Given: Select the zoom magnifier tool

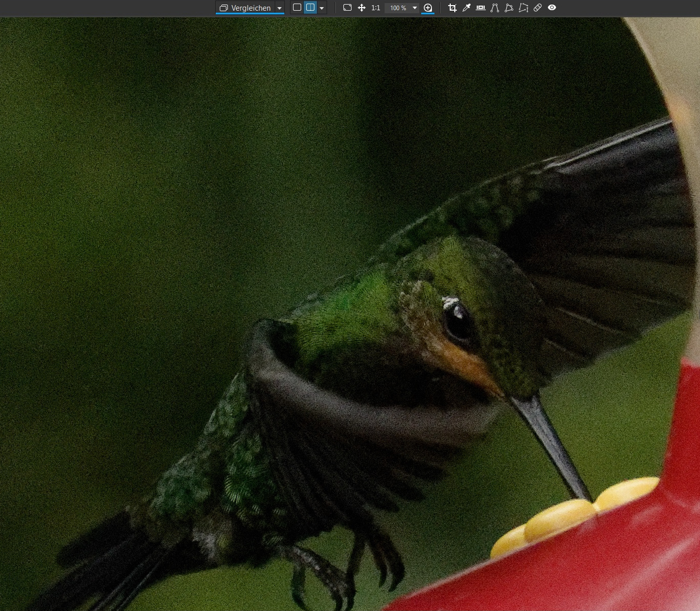Looking at the screenshot, I should point(428,8).
